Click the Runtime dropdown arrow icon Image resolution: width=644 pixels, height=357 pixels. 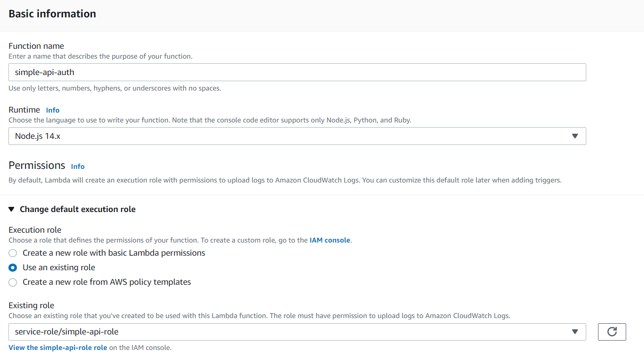coord(575,136)
